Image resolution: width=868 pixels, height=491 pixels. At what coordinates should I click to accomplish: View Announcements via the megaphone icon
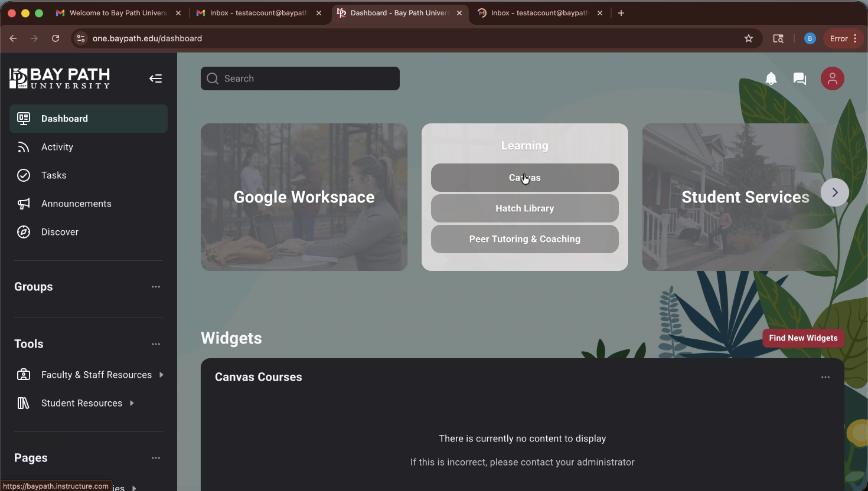click(24, 204)
